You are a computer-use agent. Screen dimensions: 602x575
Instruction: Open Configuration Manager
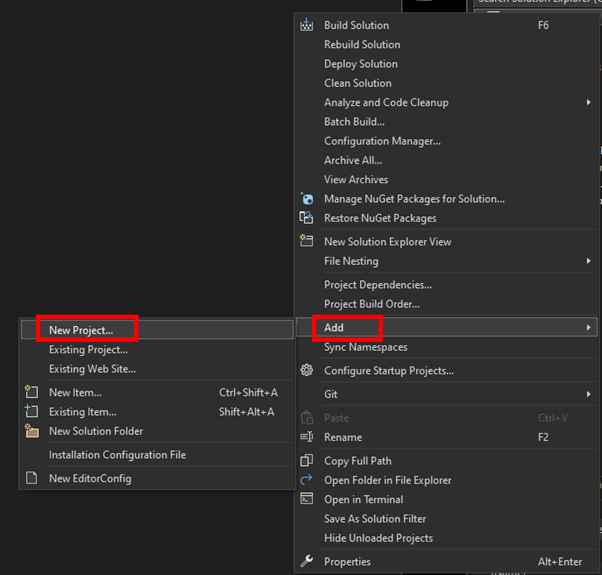pos(382,141)
